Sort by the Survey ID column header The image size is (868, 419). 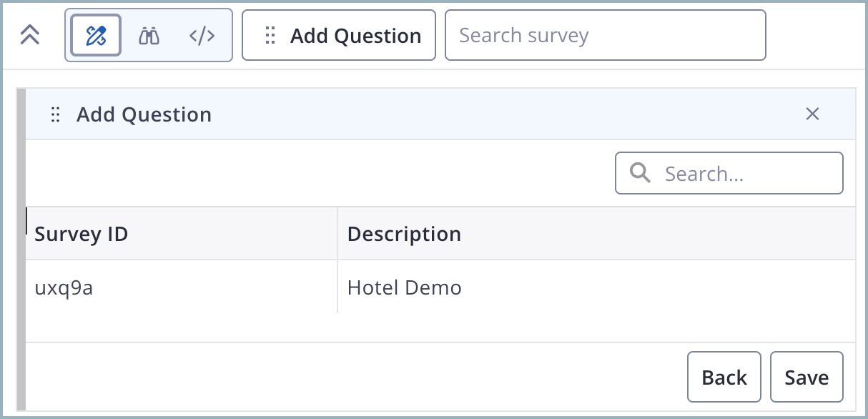click(x=81, y=234)
